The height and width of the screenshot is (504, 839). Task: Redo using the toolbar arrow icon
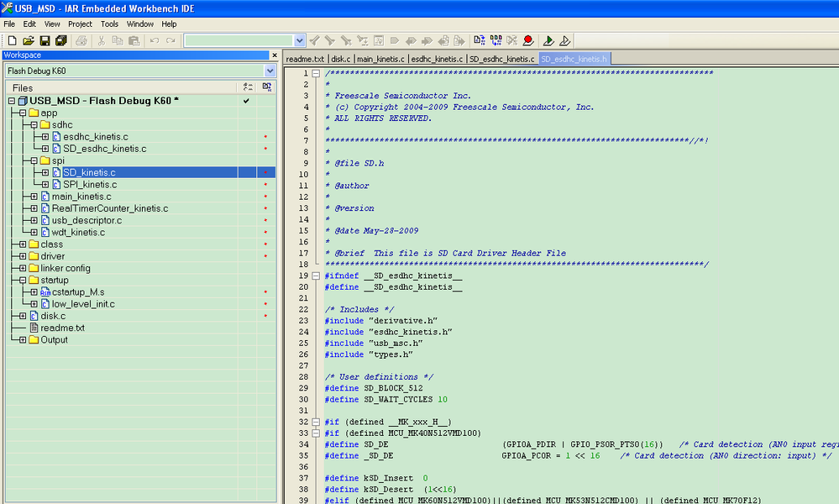(170, 40)
